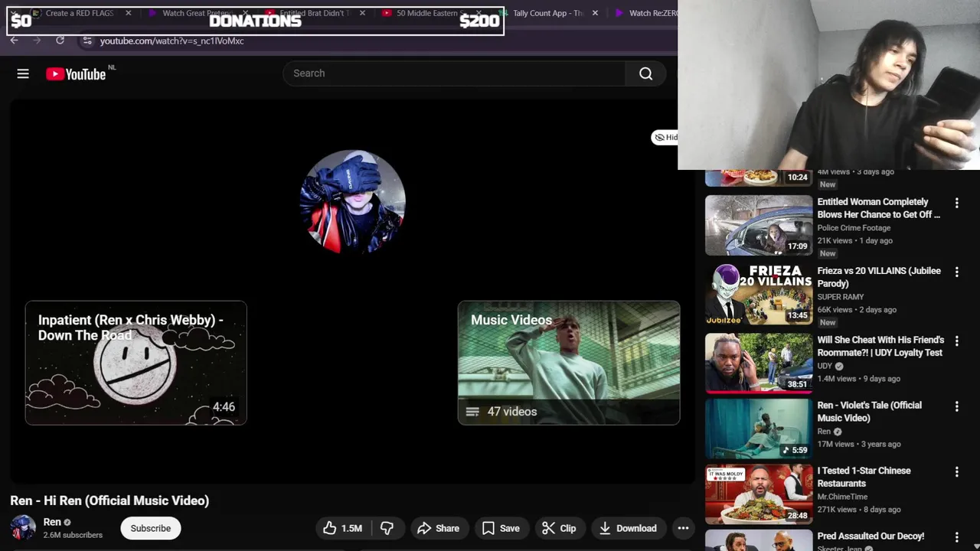Click the magnifier search button
Image resolution: width=980 pixels, height=551 pixels.
645,73
